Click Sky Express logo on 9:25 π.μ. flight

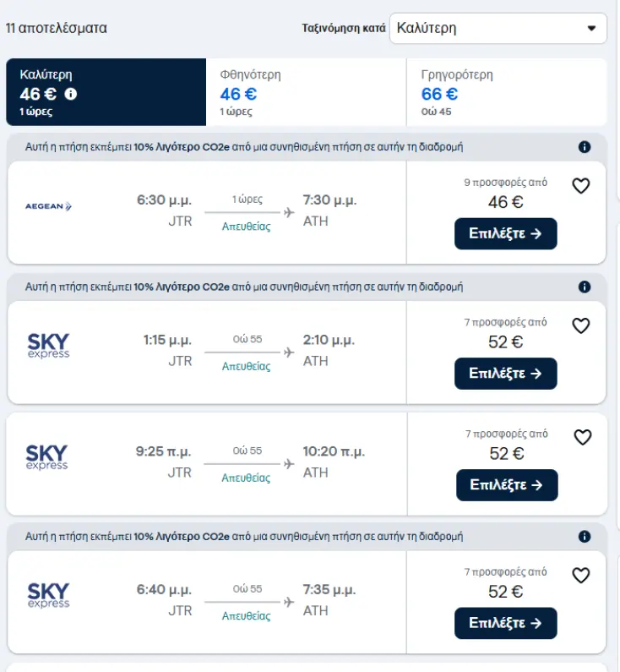coord(47,457)
